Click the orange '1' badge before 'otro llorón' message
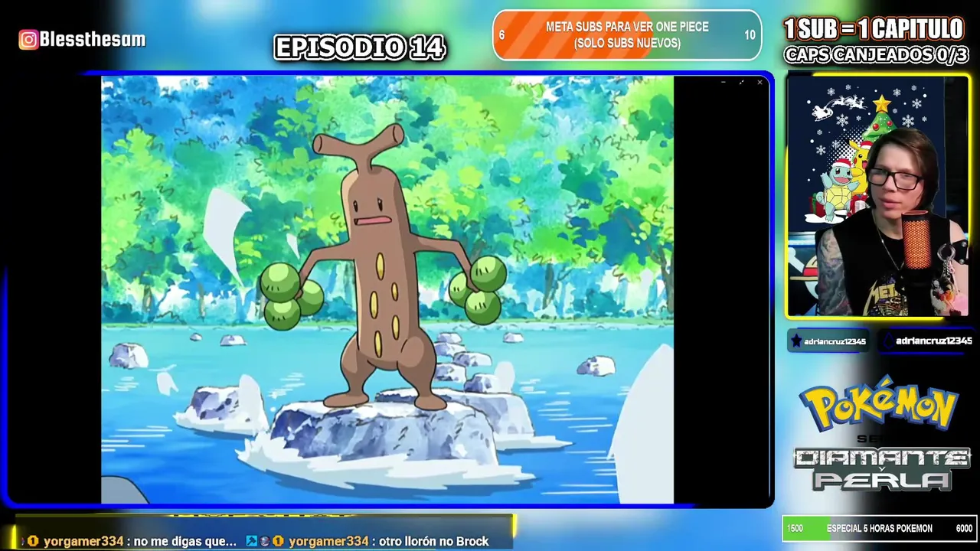Screen dimensions: 980x551 [x=278, y=541]
